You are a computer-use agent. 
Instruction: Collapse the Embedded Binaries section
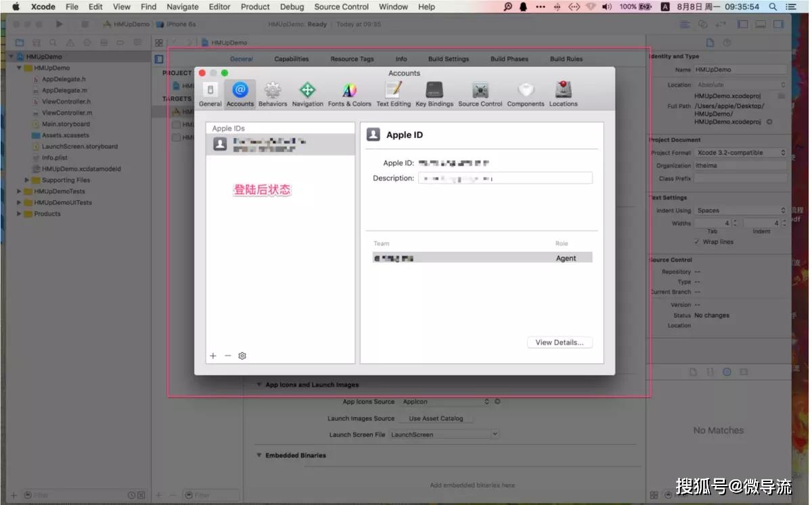click(x=258, y=455)
